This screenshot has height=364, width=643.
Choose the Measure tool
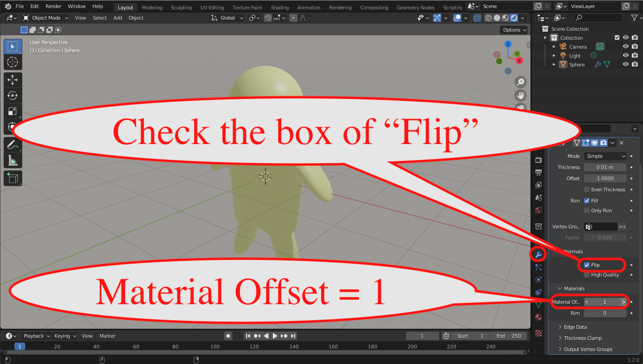pos(13,161)
